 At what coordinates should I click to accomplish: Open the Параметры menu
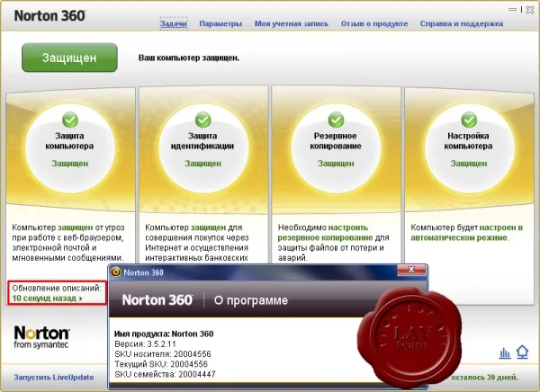tap(220, 23)
